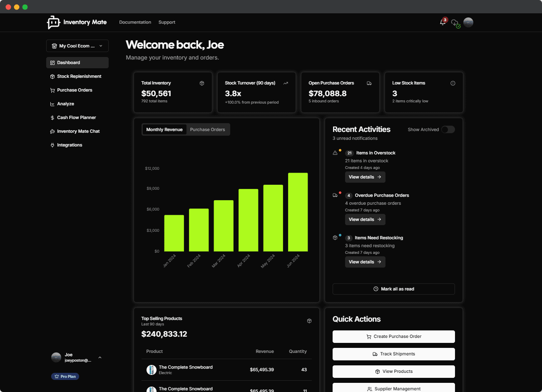This screenshot has width=542, height=392.
Task: Click View Products button
Action: [x=394, y=371]
